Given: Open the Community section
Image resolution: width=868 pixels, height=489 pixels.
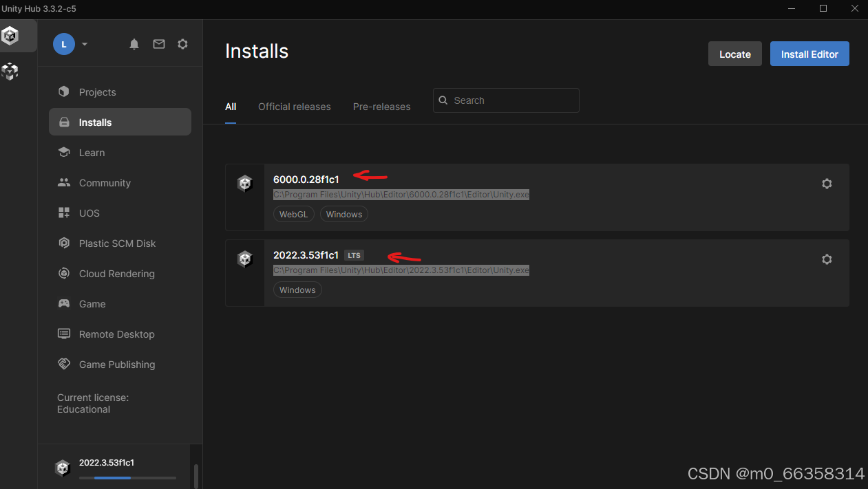Looking at the screenshot, I should click(120, 183).
